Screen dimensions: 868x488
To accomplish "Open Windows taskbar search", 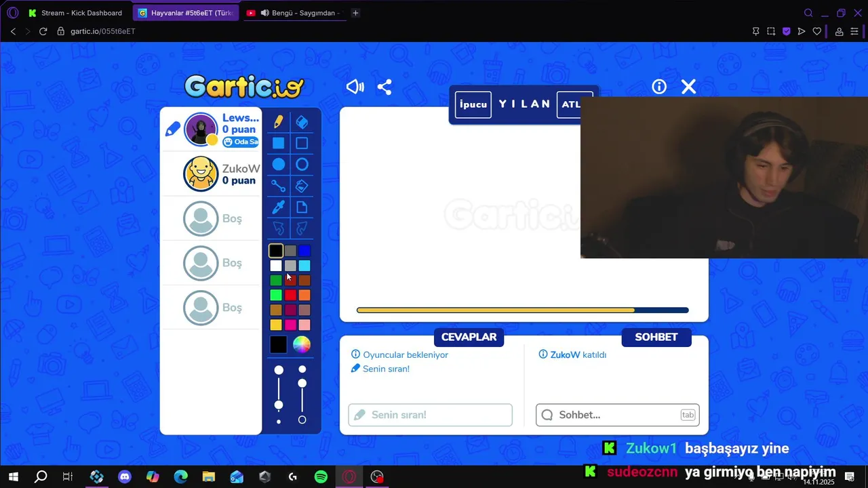I will click(41, 476).
